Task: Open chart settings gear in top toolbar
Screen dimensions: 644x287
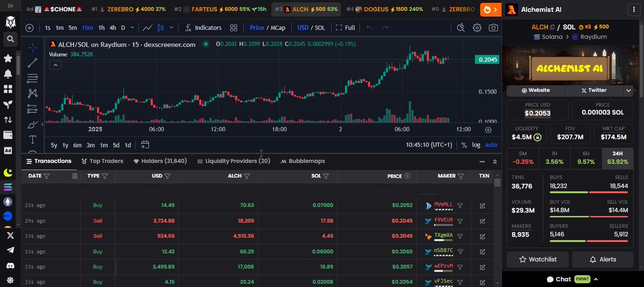Action: click(x=477, y=27)
